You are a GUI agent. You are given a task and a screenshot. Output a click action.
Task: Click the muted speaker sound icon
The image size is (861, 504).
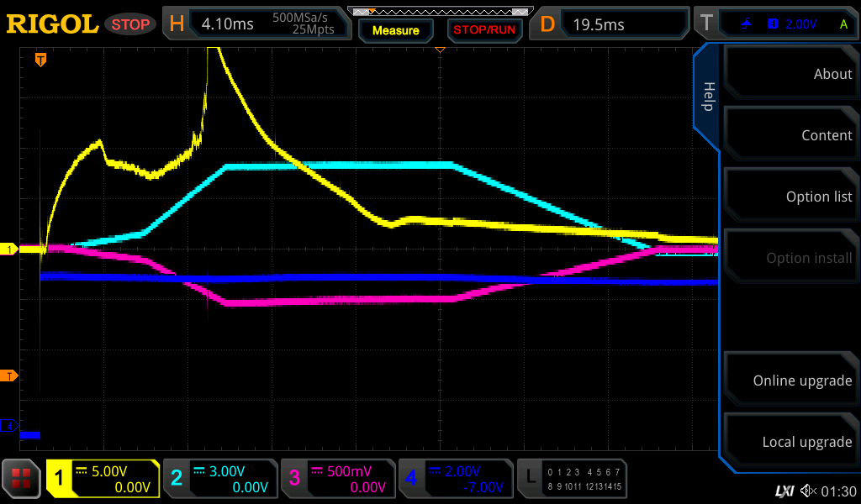tap(808, 491)
